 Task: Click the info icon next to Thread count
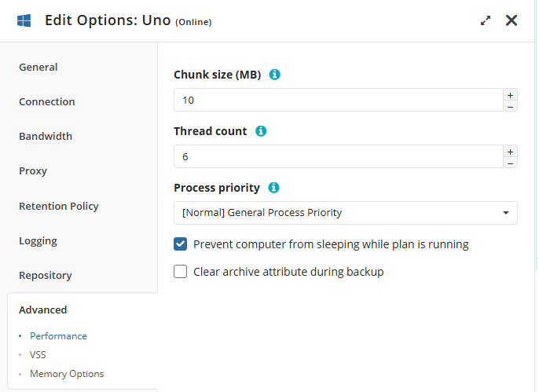pyautogui.click(x=262, y=131)
